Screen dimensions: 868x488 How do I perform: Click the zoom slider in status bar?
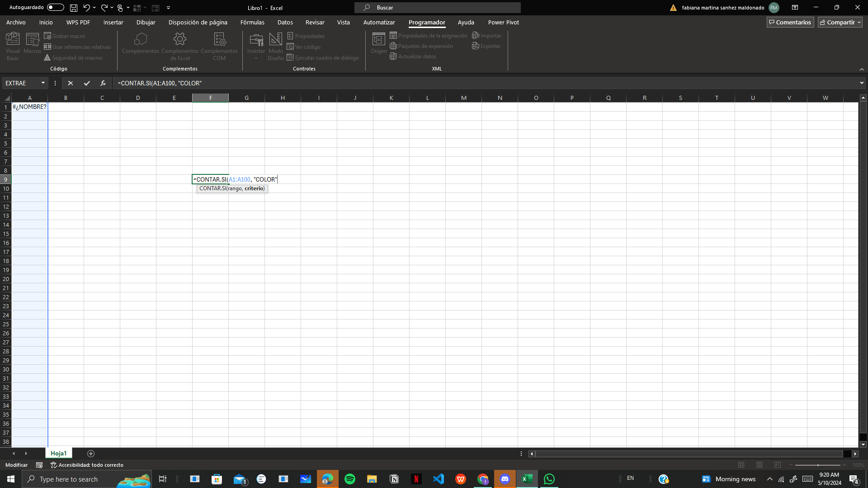point(818,465)
